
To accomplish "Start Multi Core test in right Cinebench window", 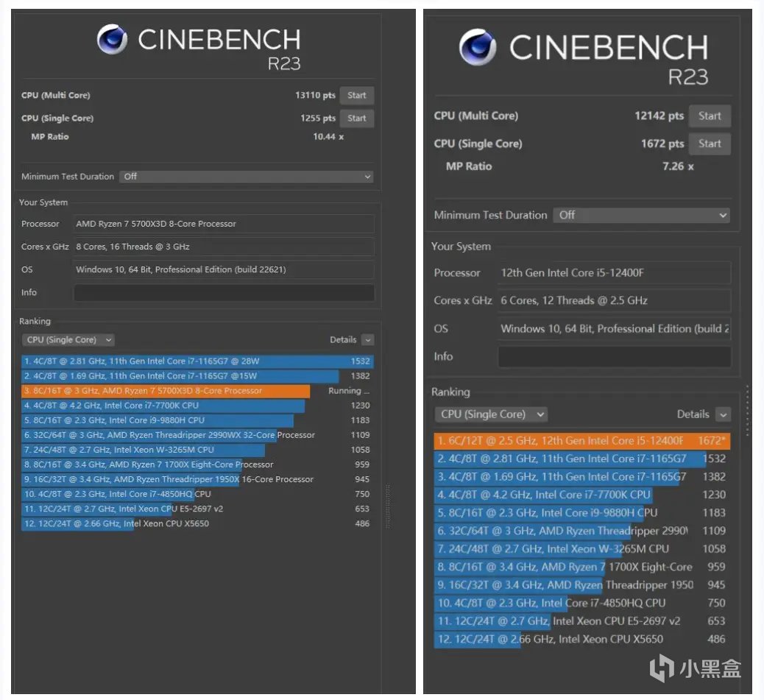I will (710, 116).
